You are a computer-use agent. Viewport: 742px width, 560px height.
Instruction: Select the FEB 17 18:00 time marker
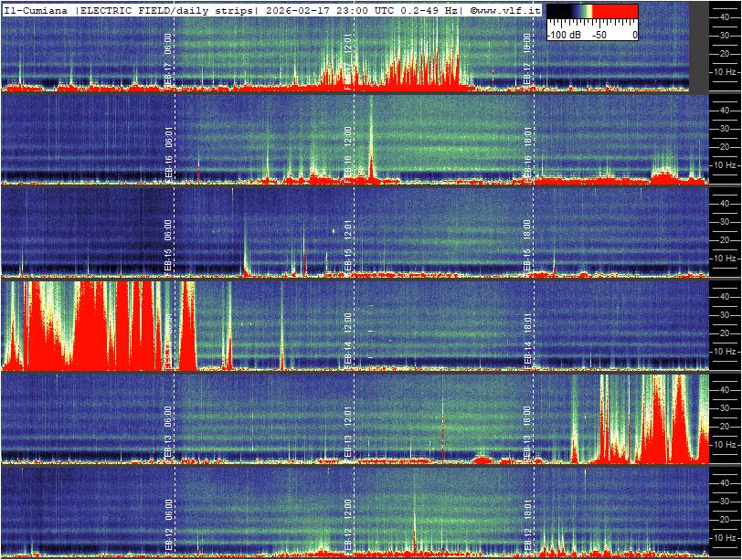[527, 59]
